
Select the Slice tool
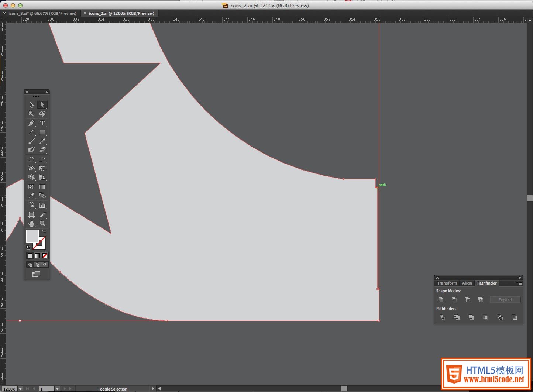tap(42, 215)
